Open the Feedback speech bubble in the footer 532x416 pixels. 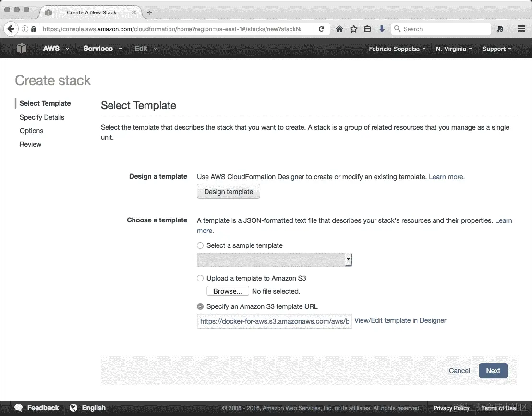(x=18, y=408)
